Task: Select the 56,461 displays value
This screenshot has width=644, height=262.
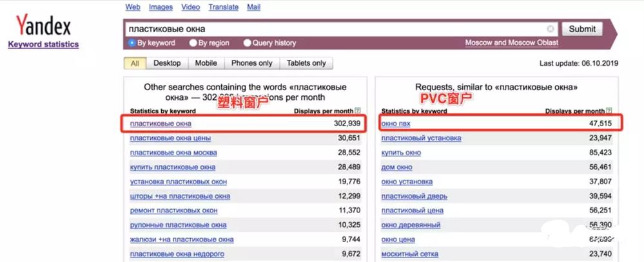Action: pos(600,167)
